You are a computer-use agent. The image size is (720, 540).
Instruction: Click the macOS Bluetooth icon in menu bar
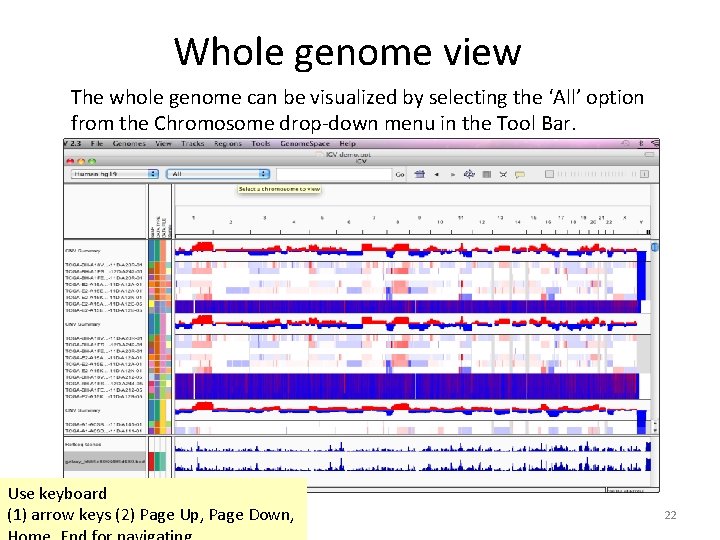(641, 143)
